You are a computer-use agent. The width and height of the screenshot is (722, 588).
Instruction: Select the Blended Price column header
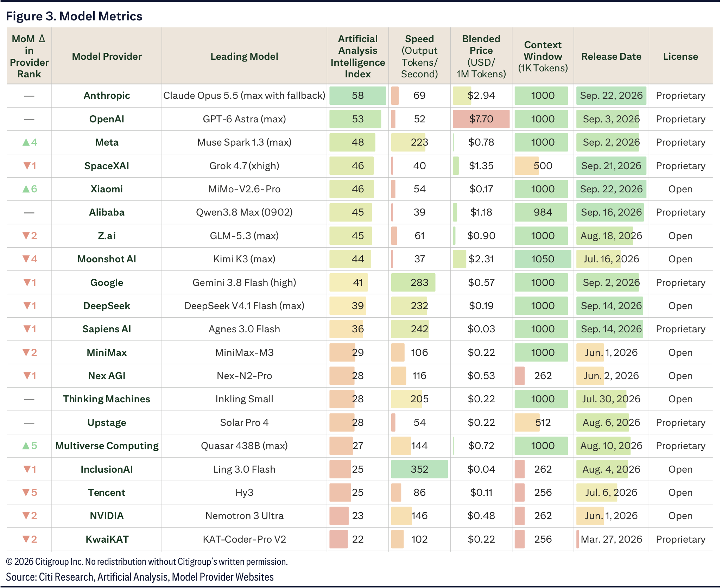481,56
